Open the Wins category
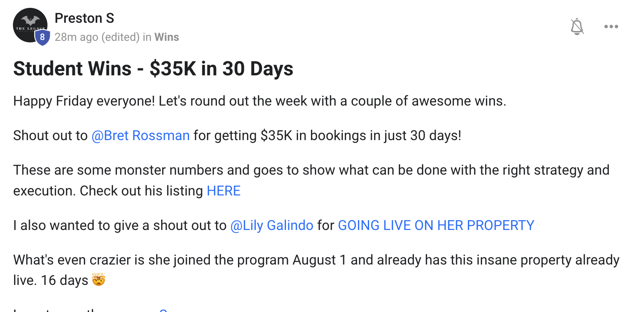Viewport: 644px width, 312px height. click(x=167, y=37)
